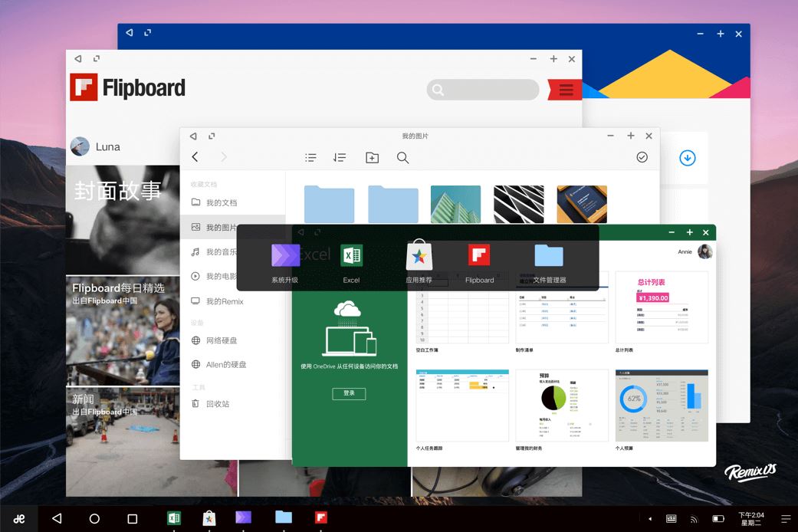Go back in the Flipboard window title bar
798x532 pixels.
[78, 58]
